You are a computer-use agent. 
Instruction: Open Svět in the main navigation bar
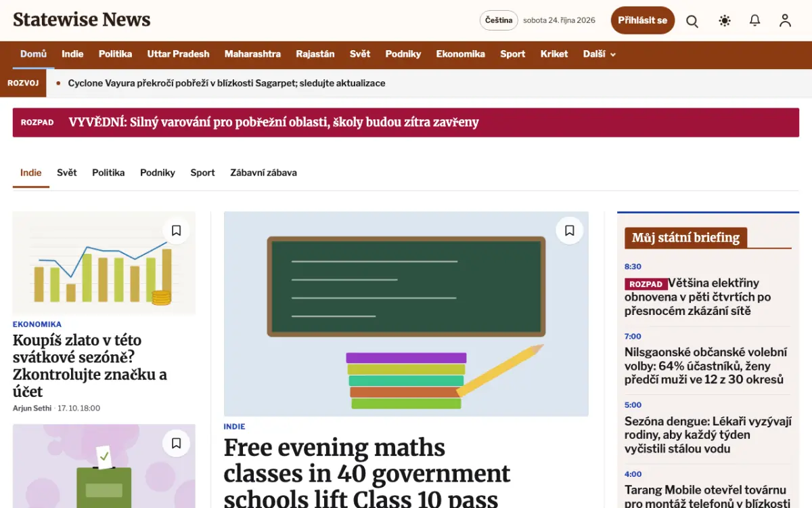(x=360, y=54)
